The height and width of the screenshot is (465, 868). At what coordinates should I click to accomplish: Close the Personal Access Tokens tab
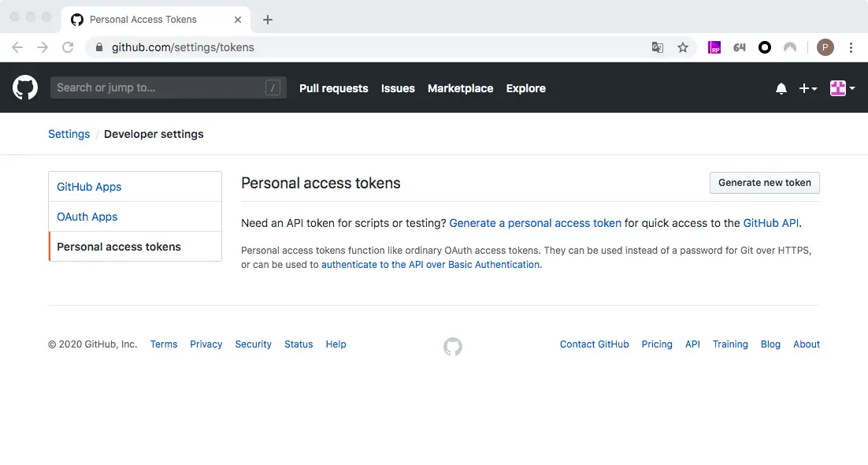tap(238, 20)
